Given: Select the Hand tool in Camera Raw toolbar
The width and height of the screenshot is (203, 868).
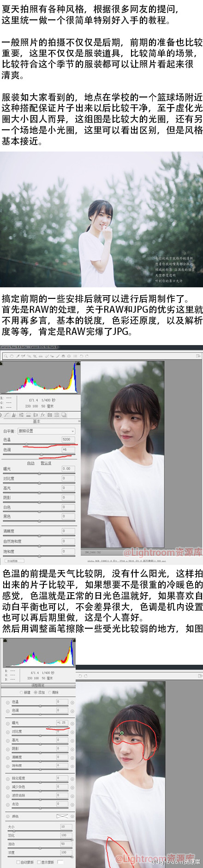Looking at the screenshot, I should [x=12, y=356].
